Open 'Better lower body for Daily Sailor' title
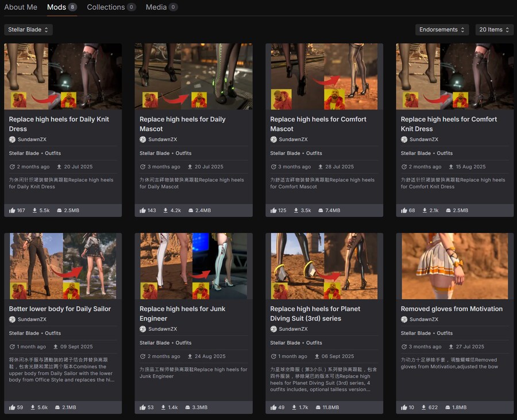 point(60,309)
